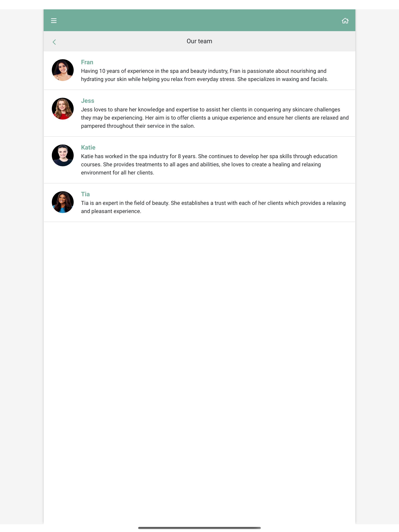Click Tia's biography description
399x532 pixels.
(x=213, y=207)
